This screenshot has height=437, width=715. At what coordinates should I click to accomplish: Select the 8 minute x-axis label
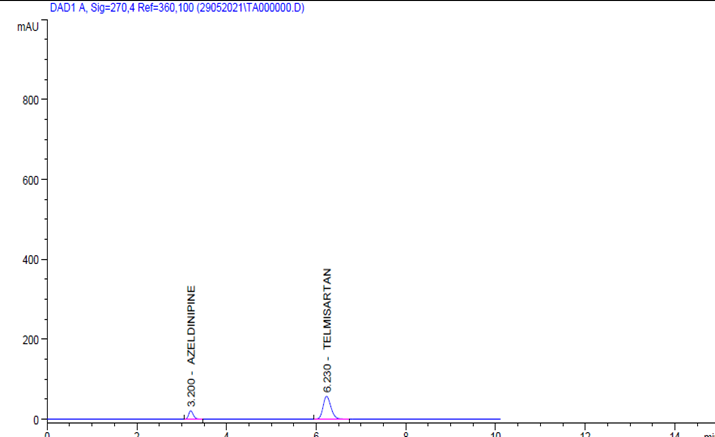click(x=406, y=433)
